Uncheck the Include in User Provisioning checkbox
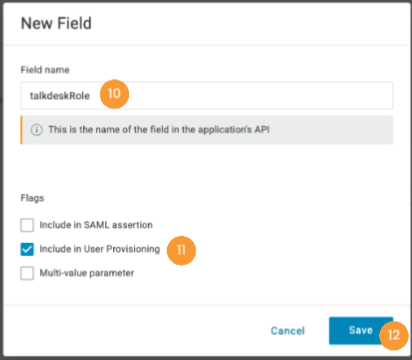412x360 pixels. 27,249
